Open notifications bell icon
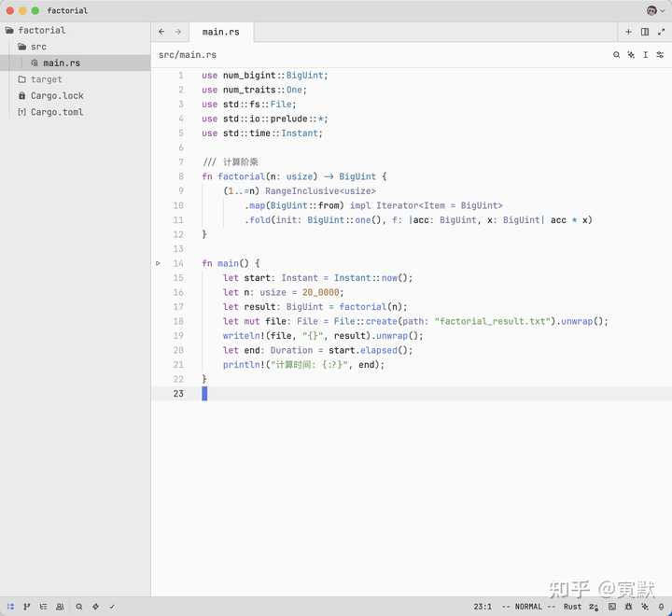Image resolution: width=672 pixels, height=616 pixels. [662, 606]
